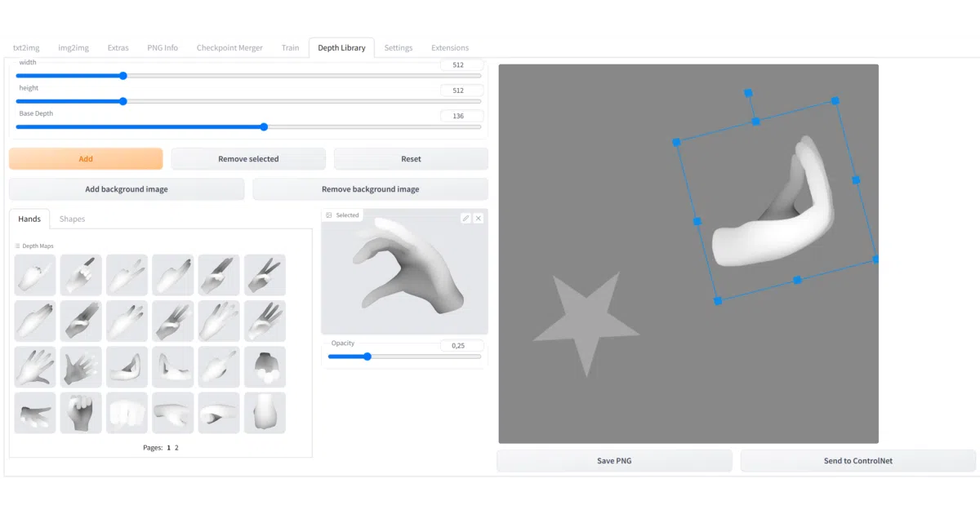Choose the open spread dark hand thumbnail

tap(81, 367)
